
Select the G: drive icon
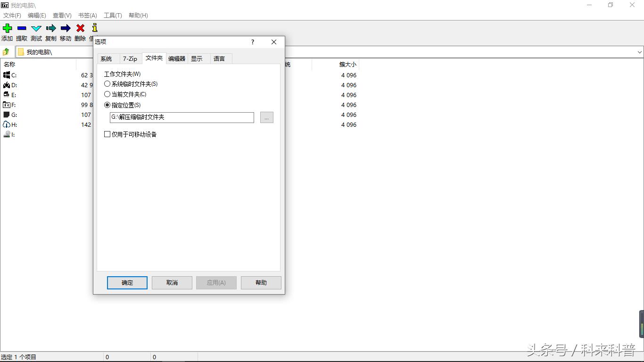7,115
